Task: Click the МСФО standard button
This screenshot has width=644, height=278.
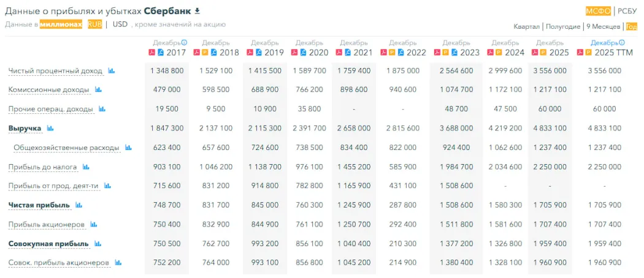Action: coord(598,11)
